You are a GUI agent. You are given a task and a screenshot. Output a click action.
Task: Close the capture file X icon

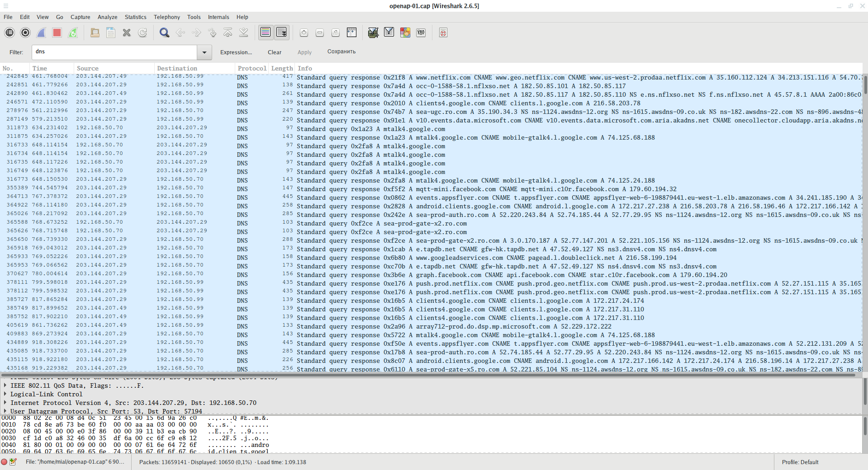tap(127, 33)
